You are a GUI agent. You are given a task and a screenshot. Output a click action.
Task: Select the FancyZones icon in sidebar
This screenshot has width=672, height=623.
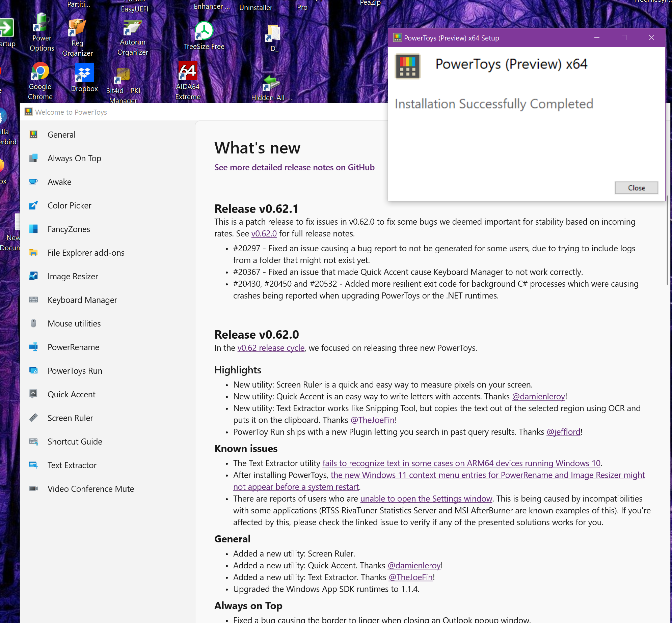click(x=33, y=229)
